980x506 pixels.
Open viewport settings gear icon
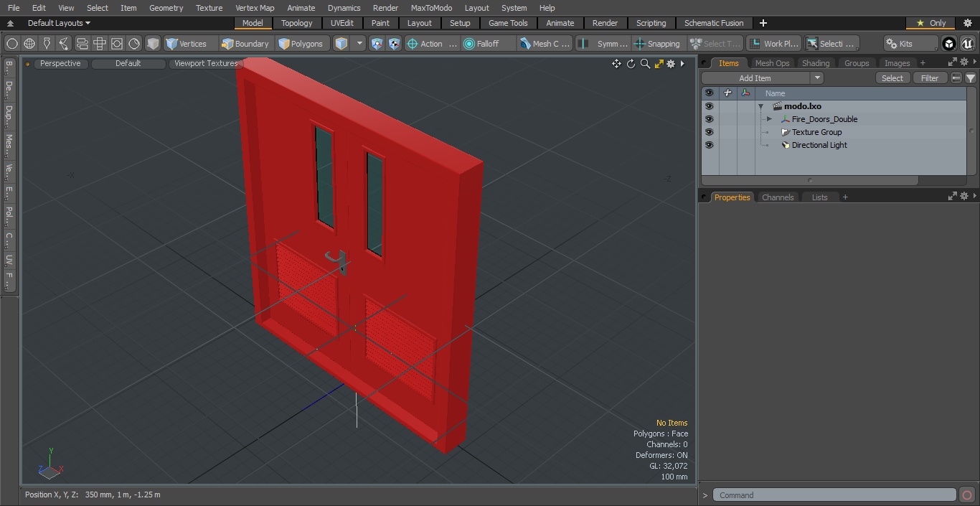tap(671, 64)
